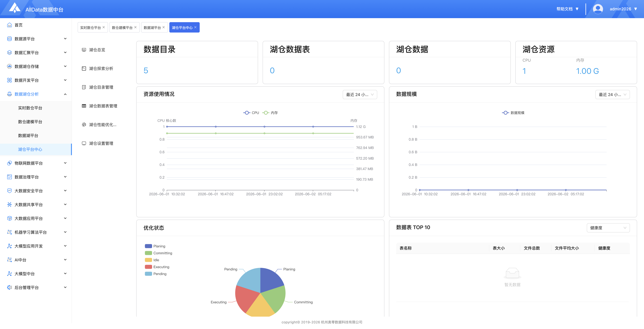This screenshot has width=644, height=329.
Task: Click the 湖仓性能优化 icon
Action: pyautogui.click(x=84, y=125)
